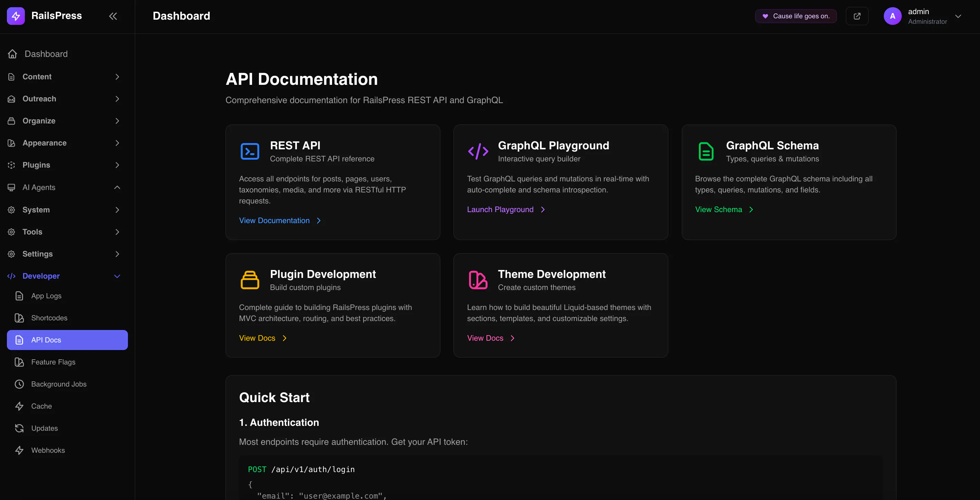
Task: Click the REST API terminal icon
Action: (250, 151)
